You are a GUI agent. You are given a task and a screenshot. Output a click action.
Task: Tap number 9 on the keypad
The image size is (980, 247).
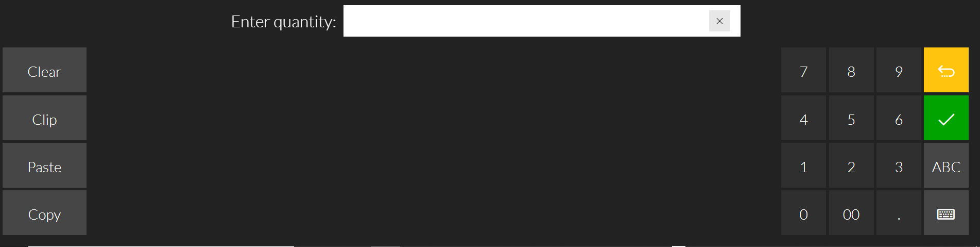click(899, 70)
